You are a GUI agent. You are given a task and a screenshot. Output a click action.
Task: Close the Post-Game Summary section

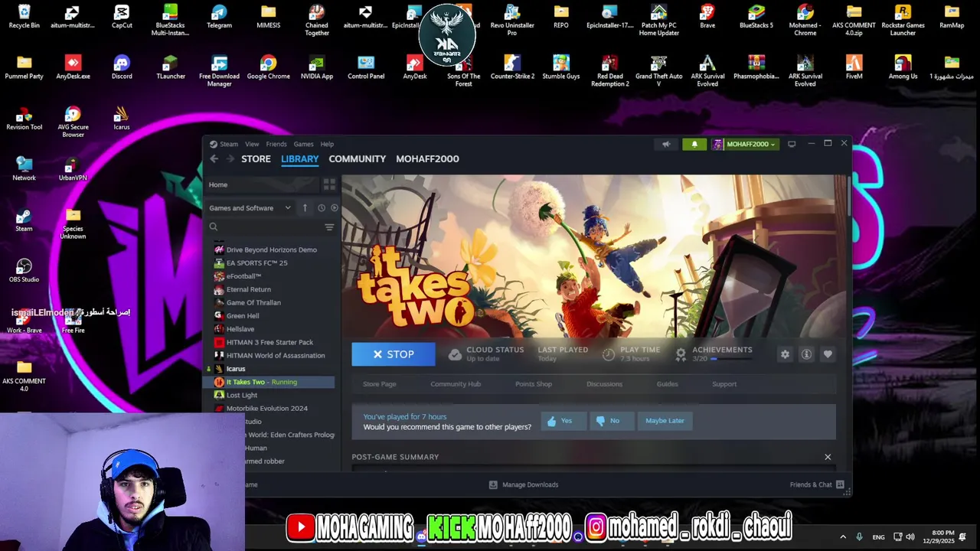click(828, 457)
